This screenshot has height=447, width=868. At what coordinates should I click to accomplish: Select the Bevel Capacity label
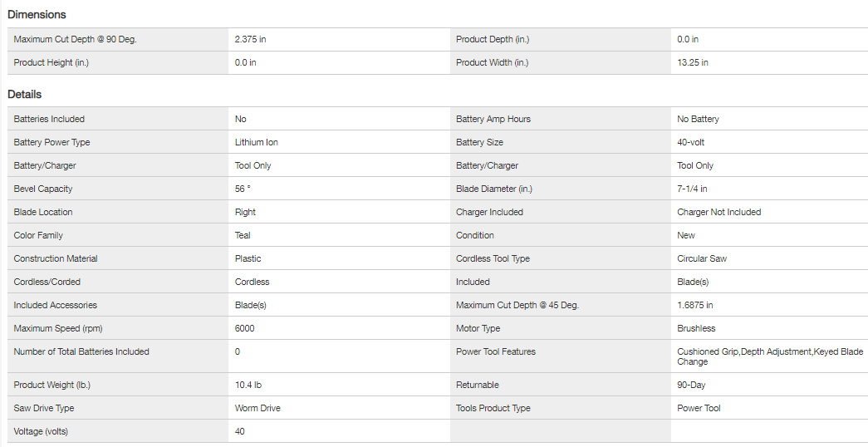[x=43, y=189]
